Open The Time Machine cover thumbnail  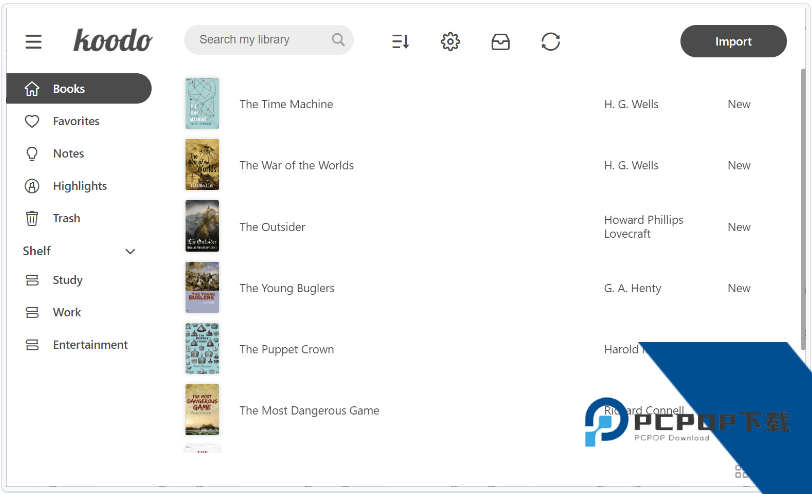click(x=202, y=104)
